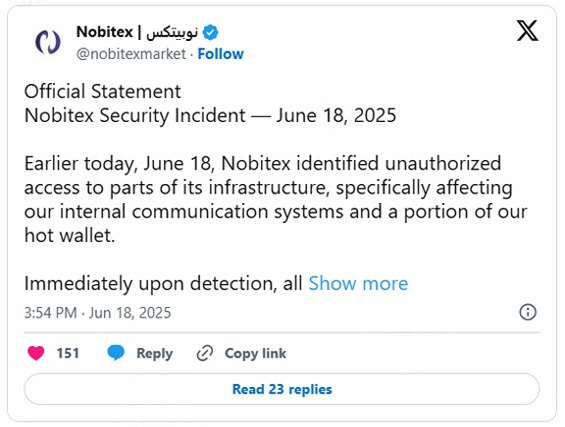Image resolution: width=565 pixels, height=427 pixels.
Task: Click the Nobitex profile avatar logo
Action: tap(48, 42)
